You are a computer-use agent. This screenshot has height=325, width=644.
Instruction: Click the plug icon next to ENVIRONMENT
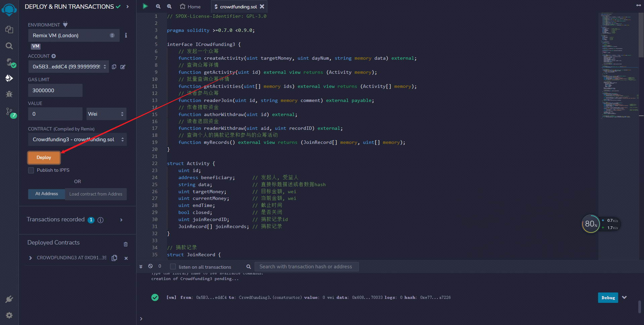click(65, 24)
